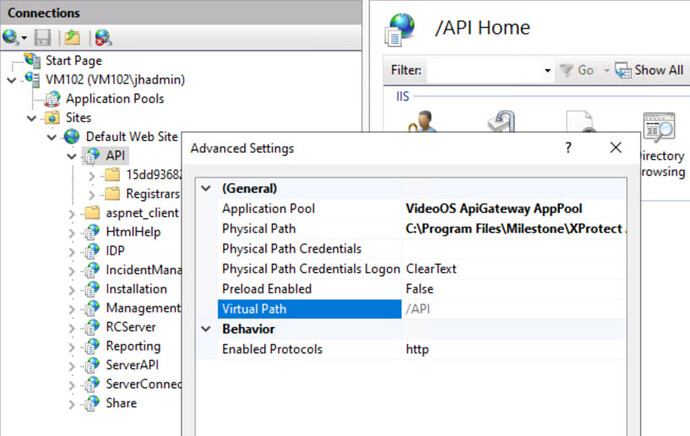Collapse the VM102 server node
Screen dimensions: 690x436
click(12, 80)
